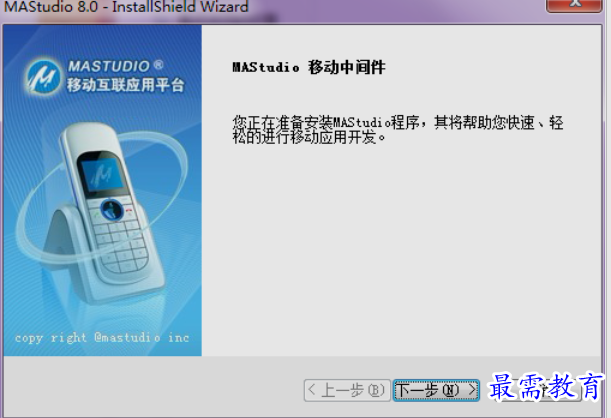611x418 pixels.
Task: Close the InstallShield Wizard window
Action: coord(574,5)
